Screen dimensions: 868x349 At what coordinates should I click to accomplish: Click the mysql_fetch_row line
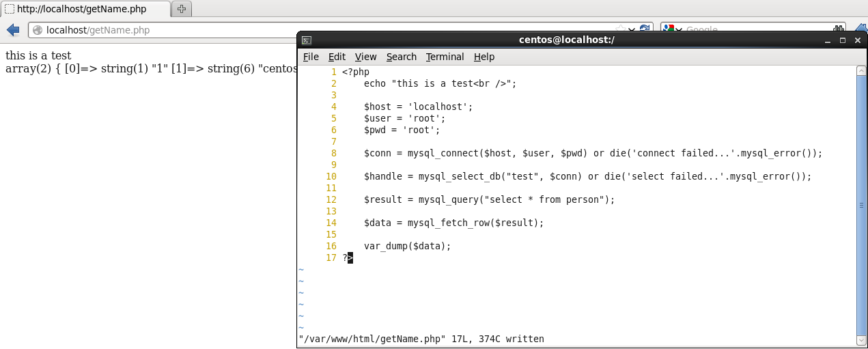tap(454, 223)
